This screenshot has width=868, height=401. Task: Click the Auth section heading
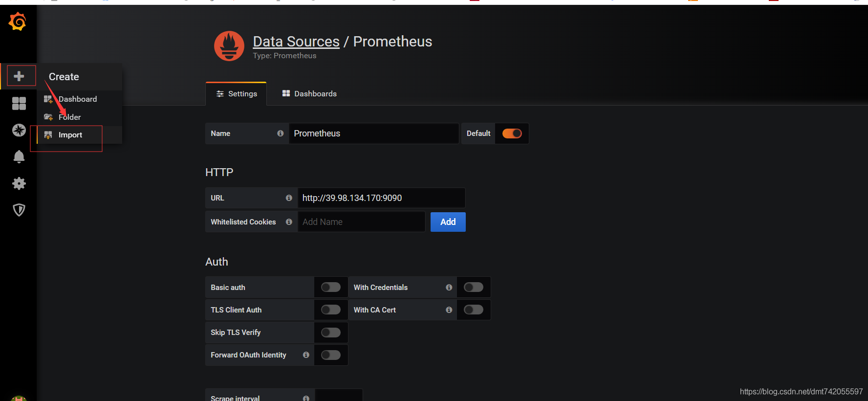217,262
